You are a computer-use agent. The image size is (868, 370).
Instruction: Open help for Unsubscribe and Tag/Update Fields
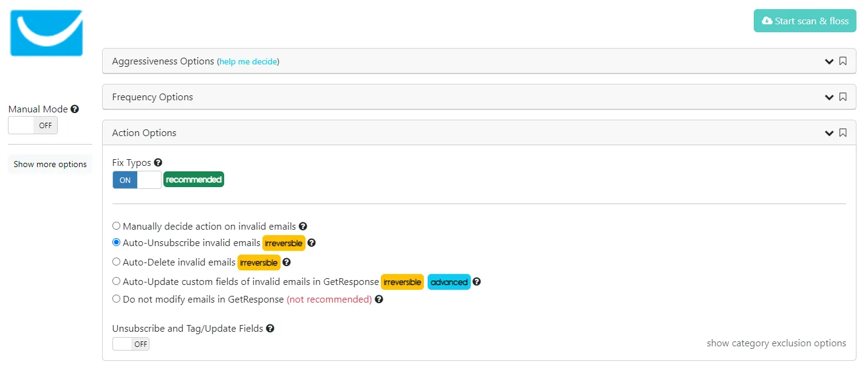(270, 328)
